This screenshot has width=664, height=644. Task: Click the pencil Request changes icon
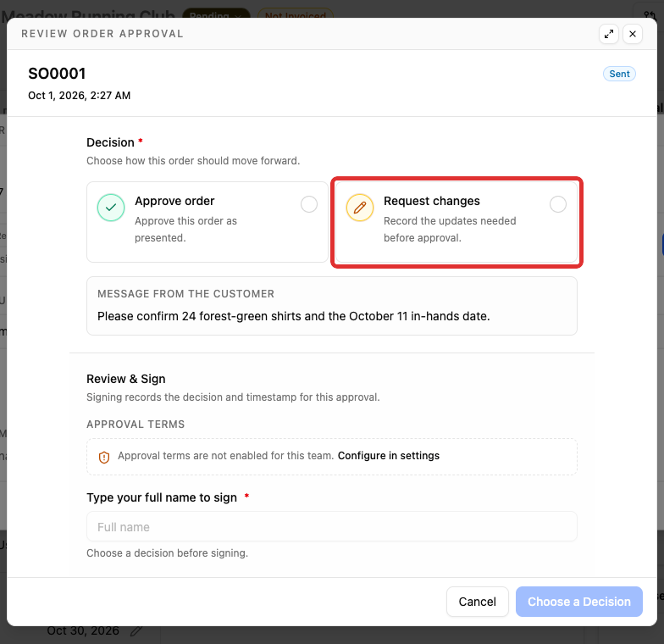360,208
